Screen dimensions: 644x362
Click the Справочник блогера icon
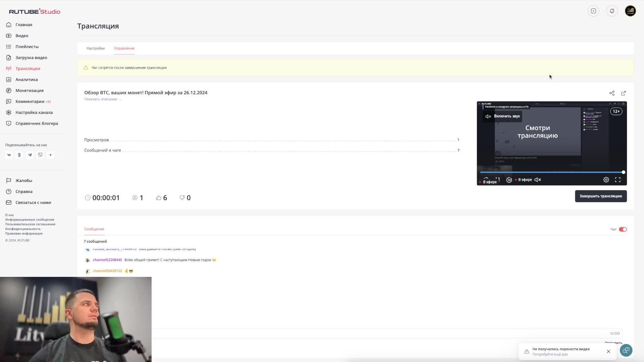point(9,123)
